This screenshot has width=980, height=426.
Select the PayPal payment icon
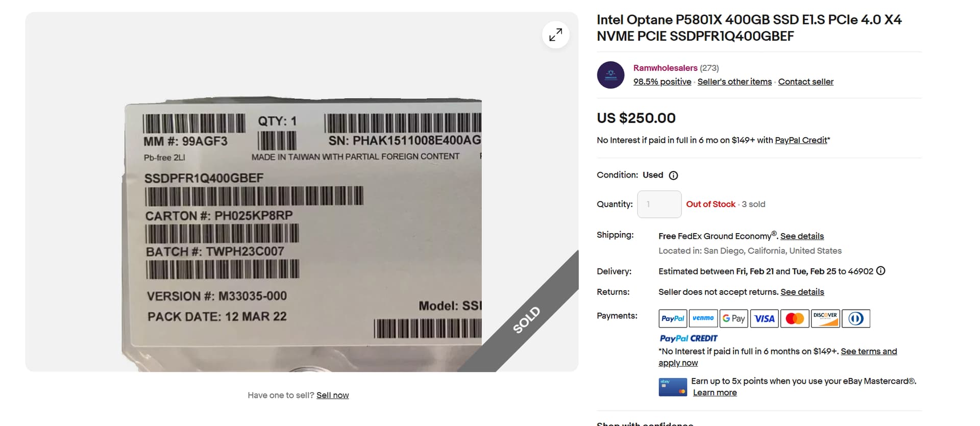(x=673, y=318)
